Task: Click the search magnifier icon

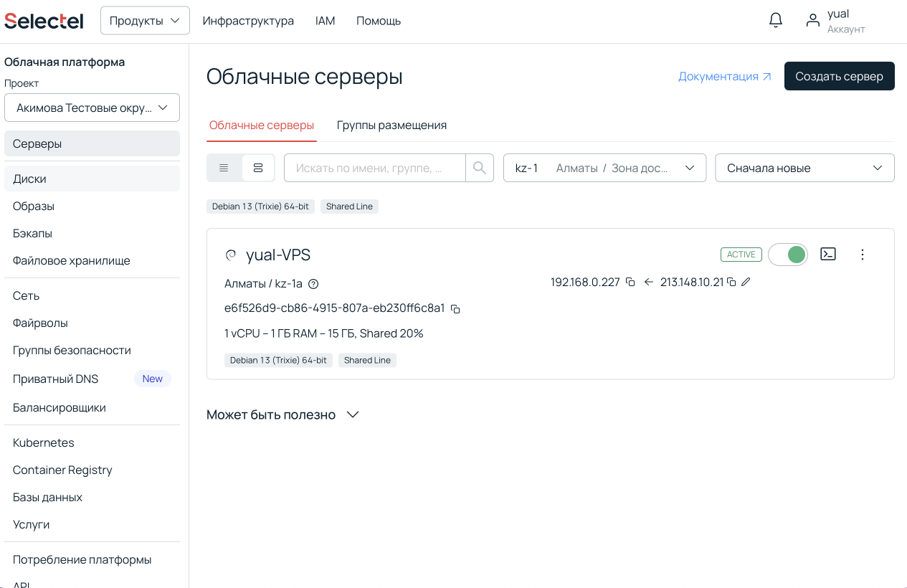Action: 480,168
